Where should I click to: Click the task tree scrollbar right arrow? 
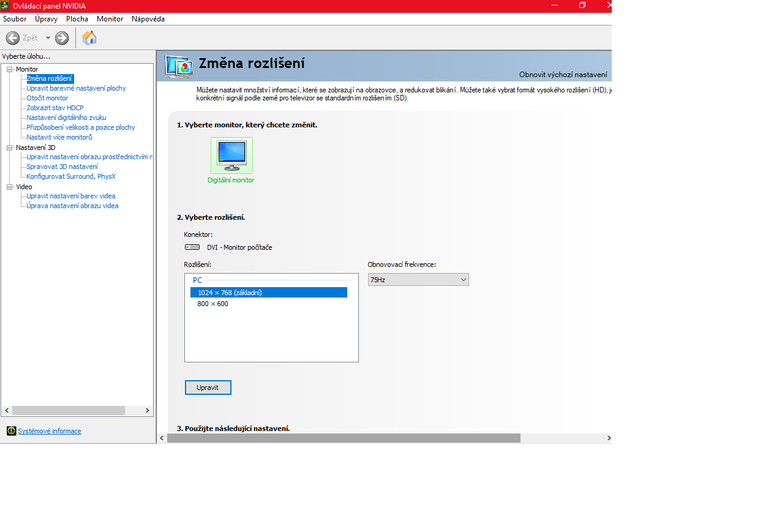click(x=148, y=410)
